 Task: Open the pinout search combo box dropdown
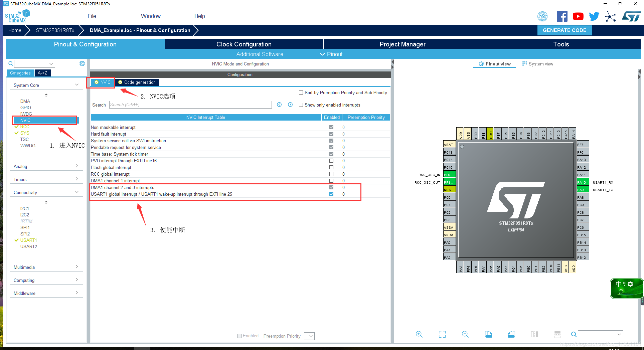619,334
